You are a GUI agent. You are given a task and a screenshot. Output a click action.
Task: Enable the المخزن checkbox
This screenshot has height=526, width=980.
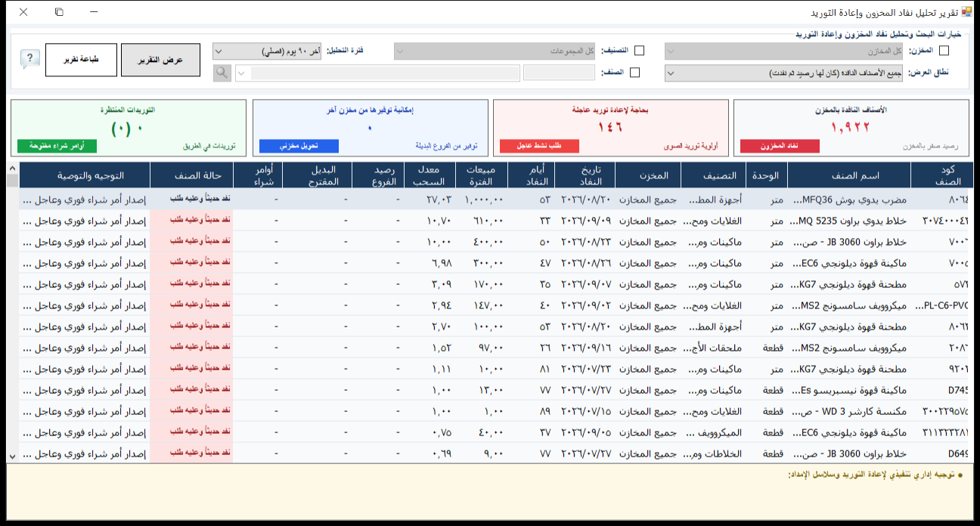click(943, 51)
